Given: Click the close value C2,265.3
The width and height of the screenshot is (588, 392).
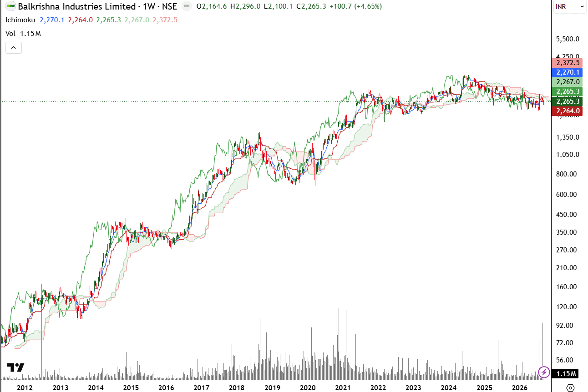Looking at the screenshot, I should (310, 6).
